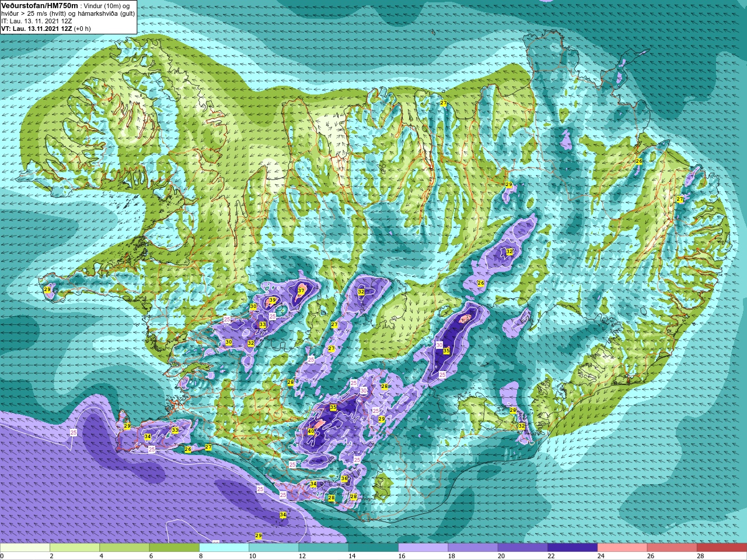
Task: Click the pale yellow 0–2 m/s legend swatch
Action: pyautogui.click(x=25, y=548)
